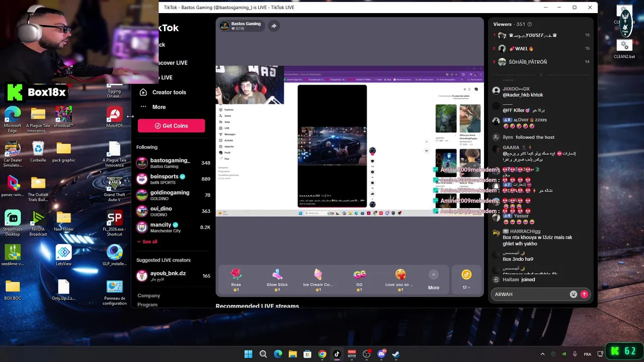Send the chat message

[584, 294]
